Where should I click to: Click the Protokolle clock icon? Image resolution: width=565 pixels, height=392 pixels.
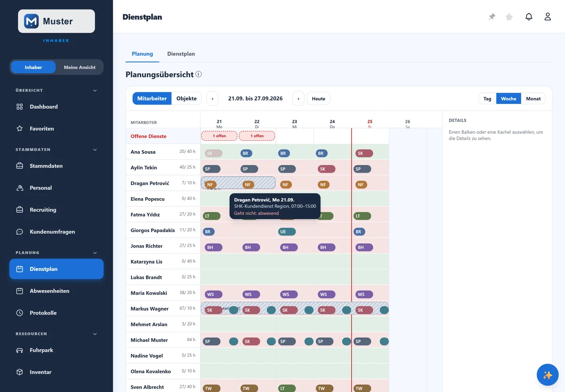click(x=20, y=313)
